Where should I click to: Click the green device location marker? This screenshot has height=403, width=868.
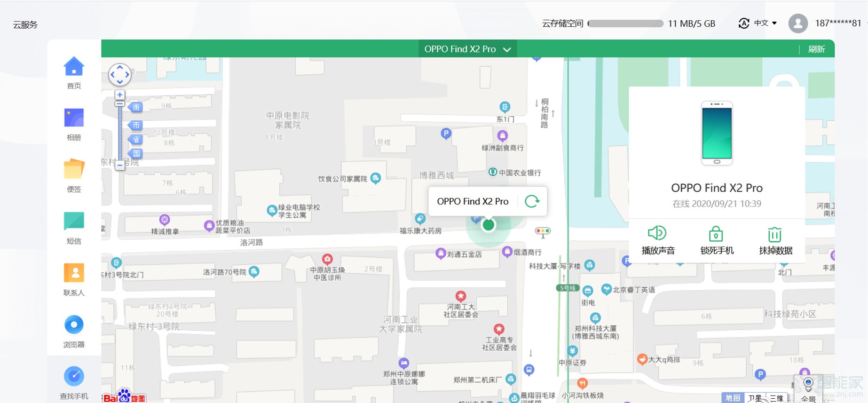point(489,225)
